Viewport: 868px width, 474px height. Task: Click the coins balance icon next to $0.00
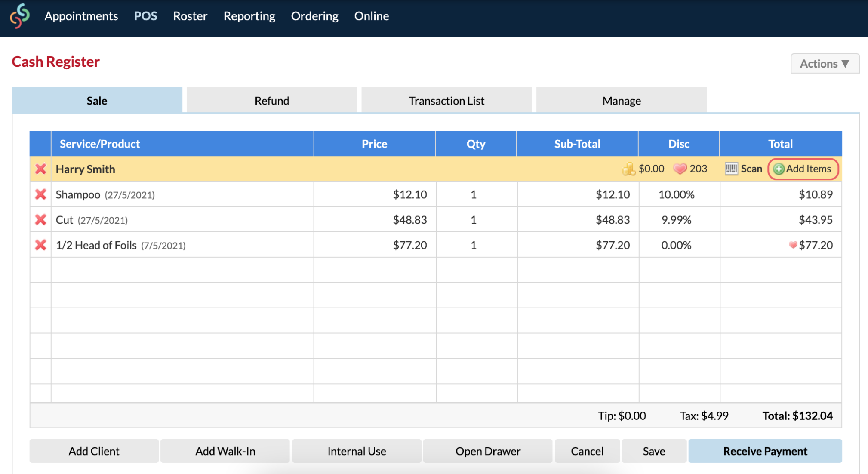[x=629, y=169]
